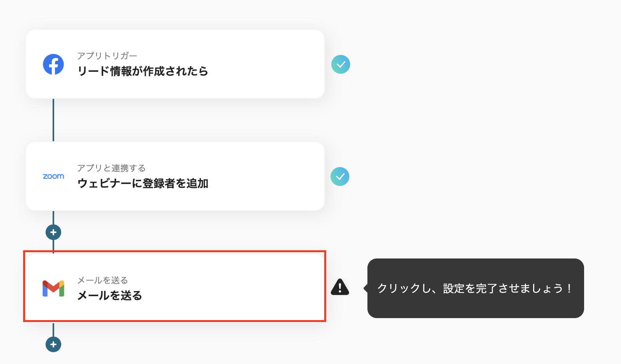
Task: Click the クリックし、設定を完了させましょう！ tooltip
Action: pyautogui.click(x=475, y=288)
